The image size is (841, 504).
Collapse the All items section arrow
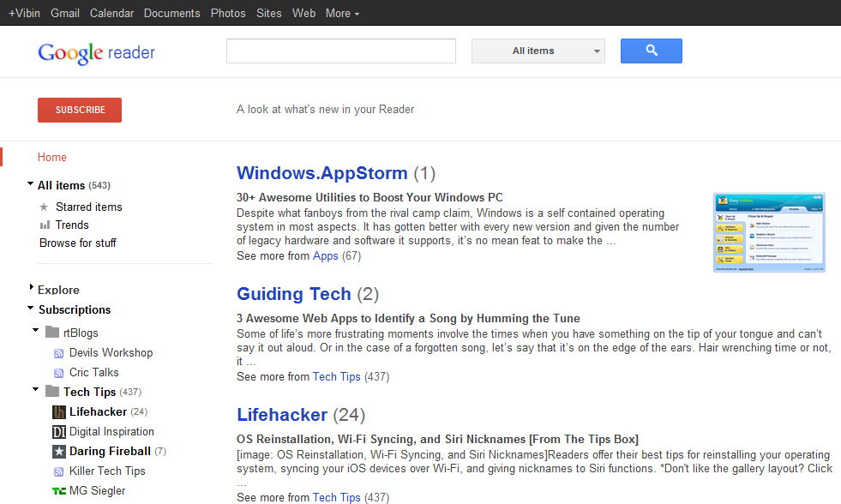click(x=31, y=184)
